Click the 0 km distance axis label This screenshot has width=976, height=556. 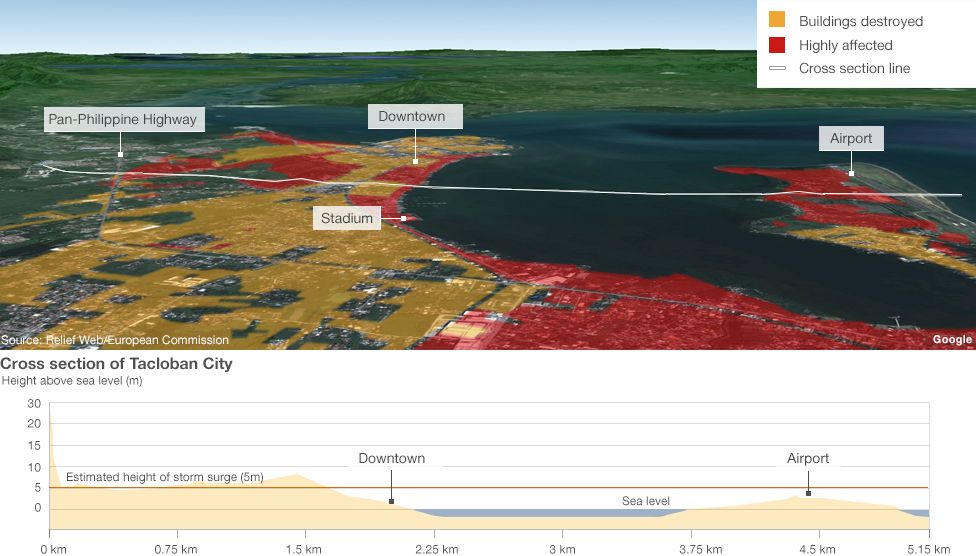pyautogui.click(x=53, y=549)
